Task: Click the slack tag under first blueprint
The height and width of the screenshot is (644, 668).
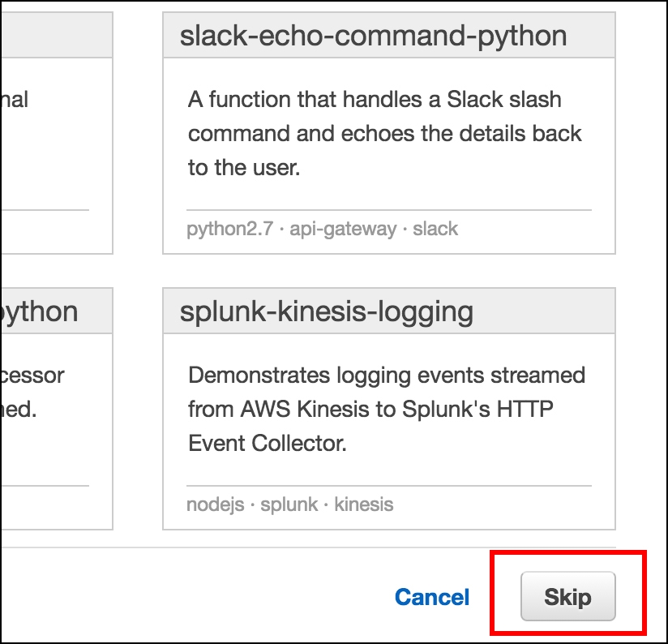Action: pos(435,229)
